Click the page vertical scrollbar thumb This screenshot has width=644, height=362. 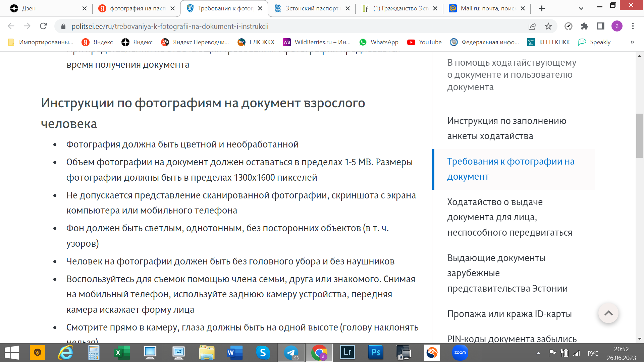point(640,136)
